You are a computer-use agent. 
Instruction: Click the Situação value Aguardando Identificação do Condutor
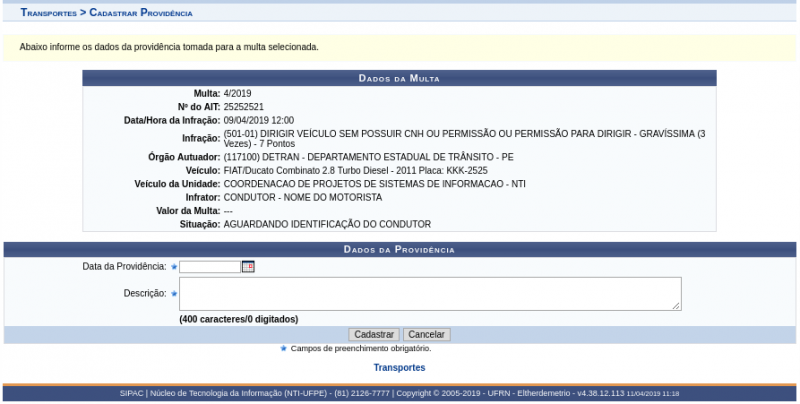[327, 224]
